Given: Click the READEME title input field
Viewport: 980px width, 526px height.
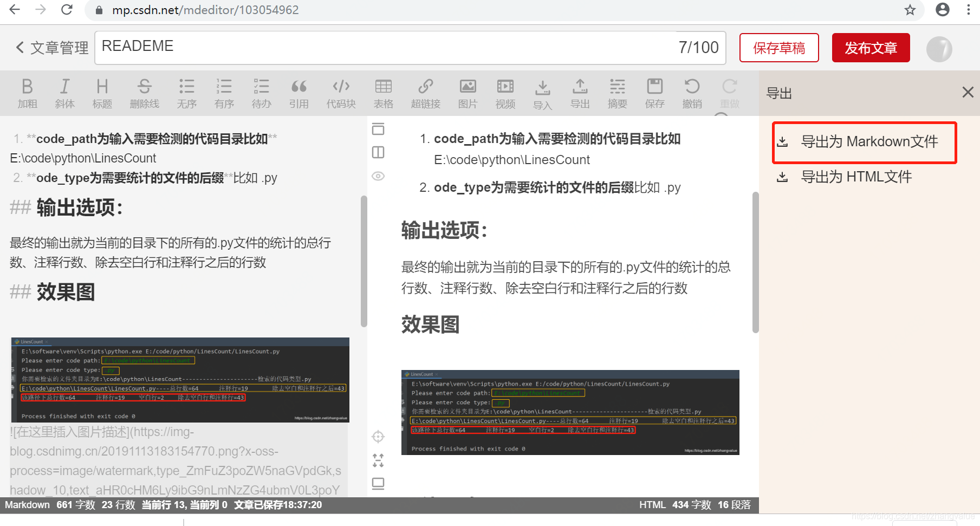Looking at the screenshot, I should coord(379,48).
